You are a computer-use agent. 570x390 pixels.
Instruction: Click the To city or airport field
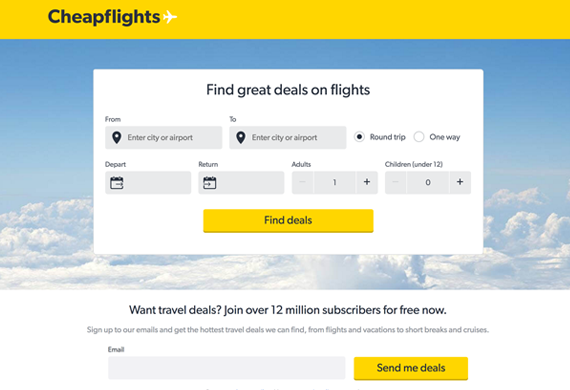288,137
